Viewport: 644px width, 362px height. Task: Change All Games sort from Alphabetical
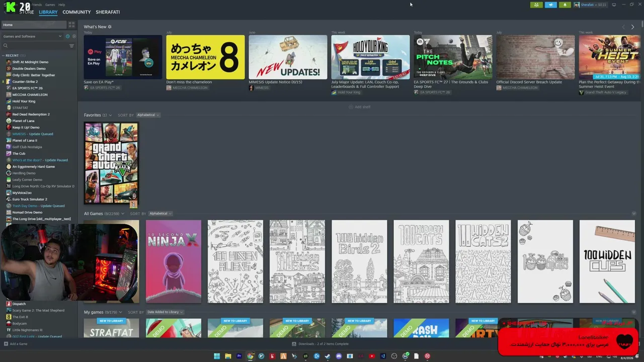160,214
